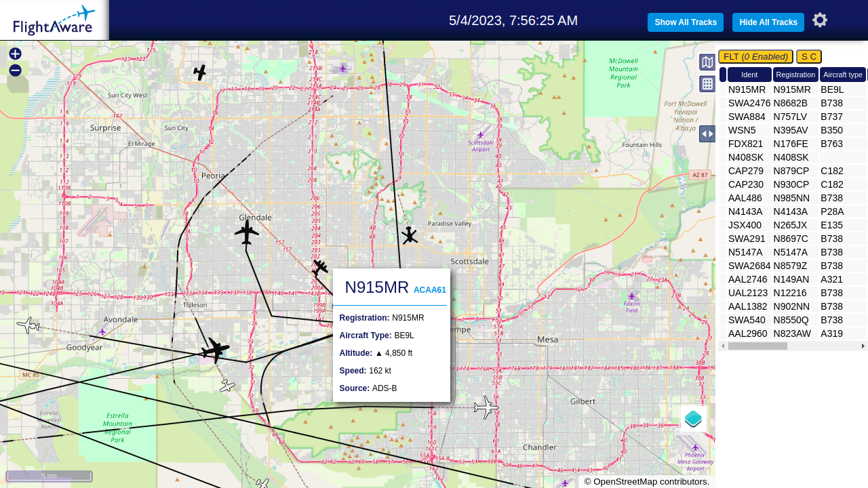Zoom out on the map
This screenshot has height=488, width=868.
coord(15,70)
